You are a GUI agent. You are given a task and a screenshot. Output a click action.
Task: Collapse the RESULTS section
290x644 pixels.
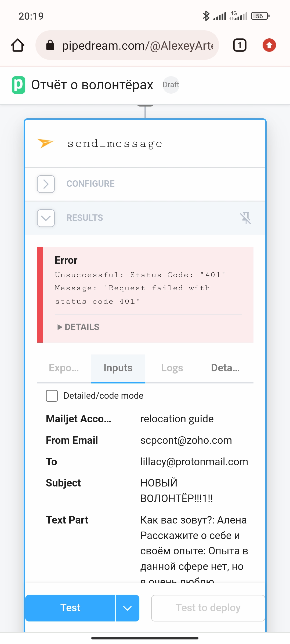(x=46, y=218)
